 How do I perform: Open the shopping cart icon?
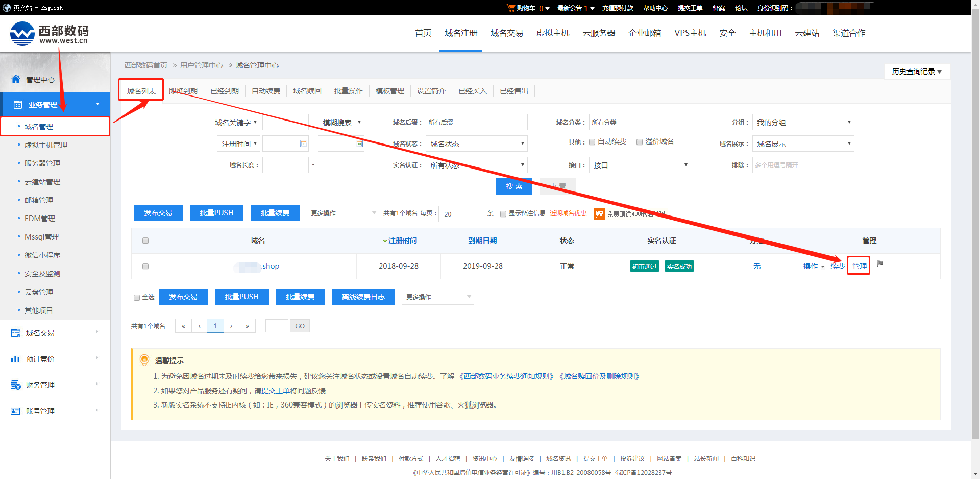tap(510, 8)
